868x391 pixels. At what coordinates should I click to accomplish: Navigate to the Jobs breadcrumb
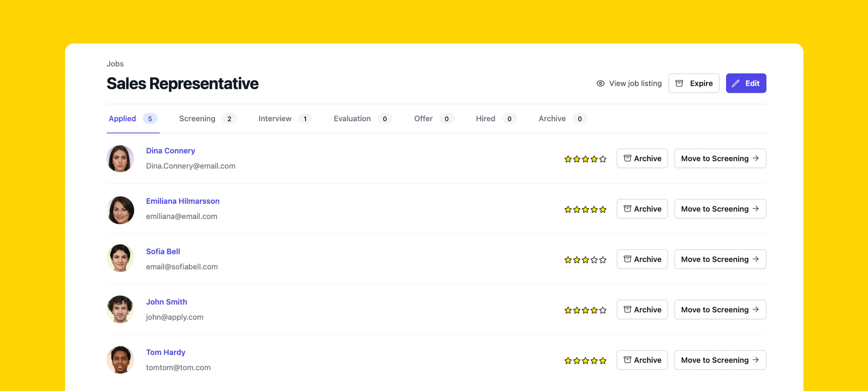tap(115, 64)
